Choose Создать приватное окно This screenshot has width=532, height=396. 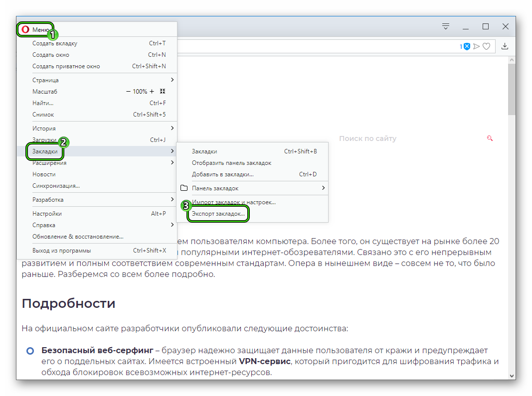[66, 66]
